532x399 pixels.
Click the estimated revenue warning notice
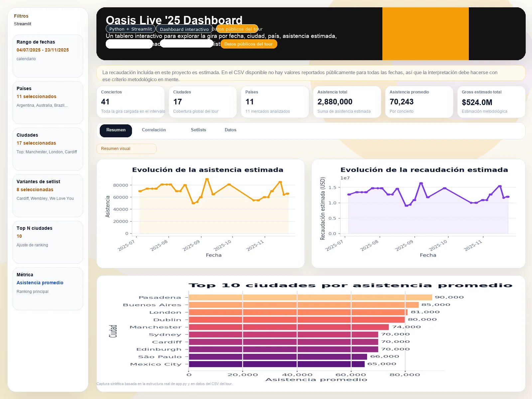pyautogui.click(x=311, y=73)
